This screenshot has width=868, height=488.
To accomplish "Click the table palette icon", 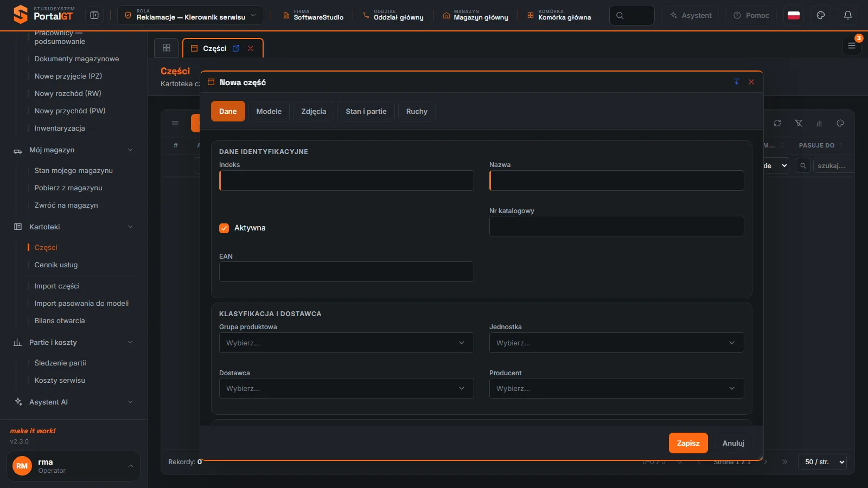I will click(x=840, y=123).
